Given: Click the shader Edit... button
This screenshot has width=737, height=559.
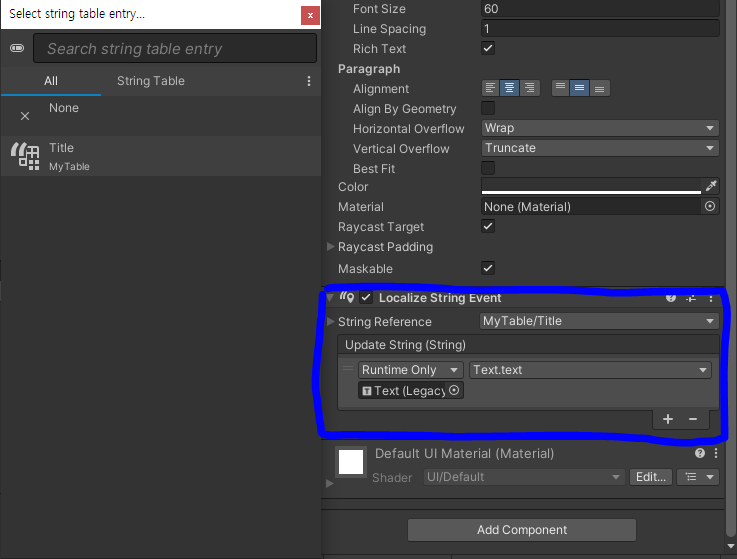Looking at the screenshot, I should [x=651, y=477].
